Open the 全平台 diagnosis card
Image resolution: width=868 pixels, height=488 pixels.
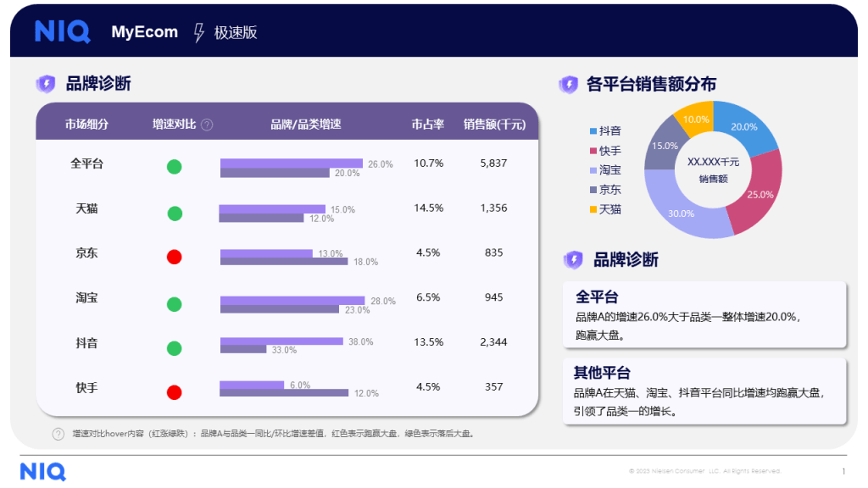click(x=704, y=315)
